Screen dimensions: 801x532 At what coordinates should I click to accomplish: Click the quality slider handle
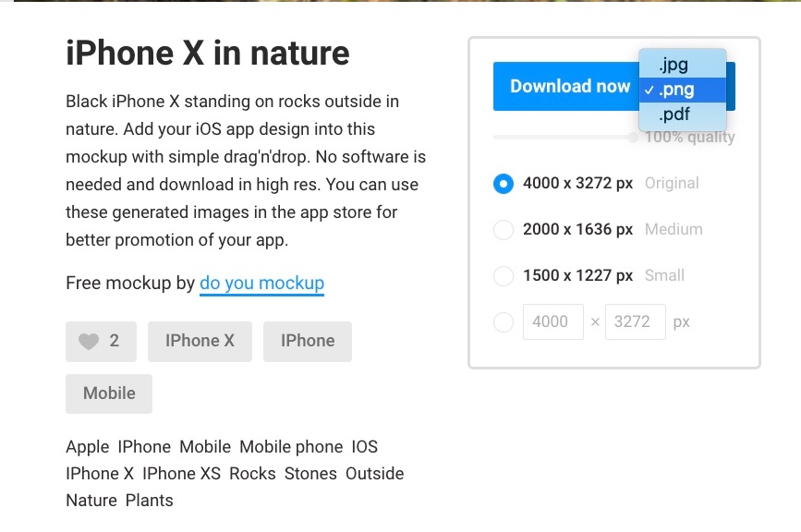633,138
